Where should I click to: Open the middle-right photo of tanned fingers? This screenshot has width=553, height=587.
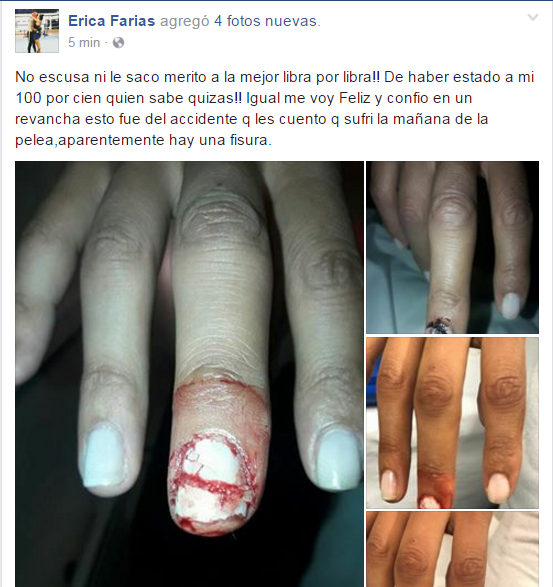point(452,423)
